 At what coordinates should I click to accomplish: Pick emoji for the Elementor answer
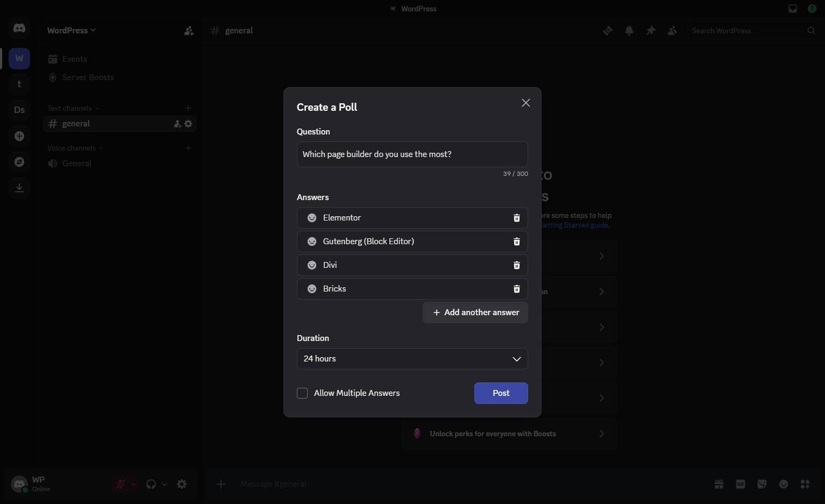[x=312, y=218]
